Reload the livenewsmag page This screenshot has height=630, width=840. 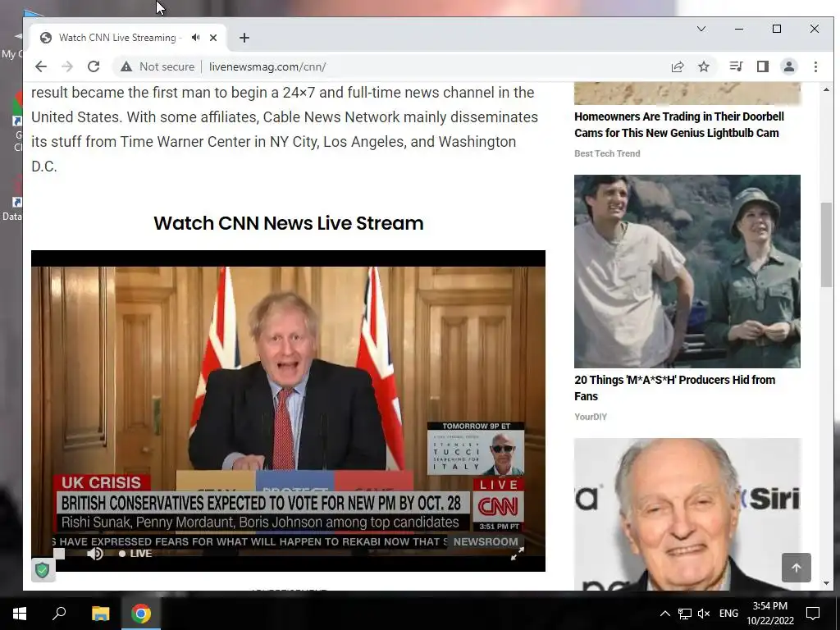[x=94, y=66]
